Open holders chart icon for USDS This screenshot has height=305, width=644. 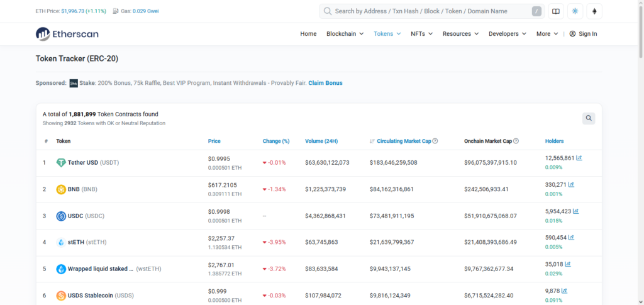click(564, 291)
